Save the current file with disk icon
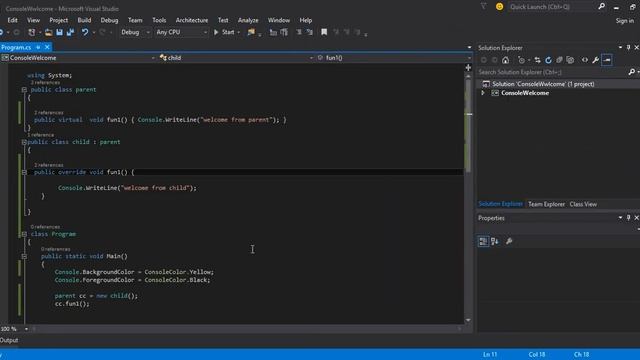The height and width of the screenshot is (360, 640). pos(60,32)
